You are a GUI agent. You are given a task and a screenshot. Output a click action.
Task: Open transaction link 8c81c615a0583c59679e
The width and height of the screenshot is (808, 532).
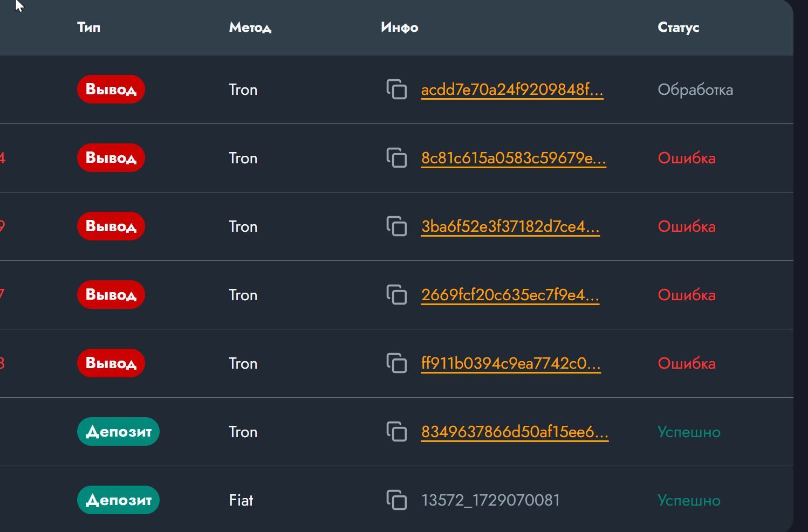pyautogui.click(x=513, y=158)
